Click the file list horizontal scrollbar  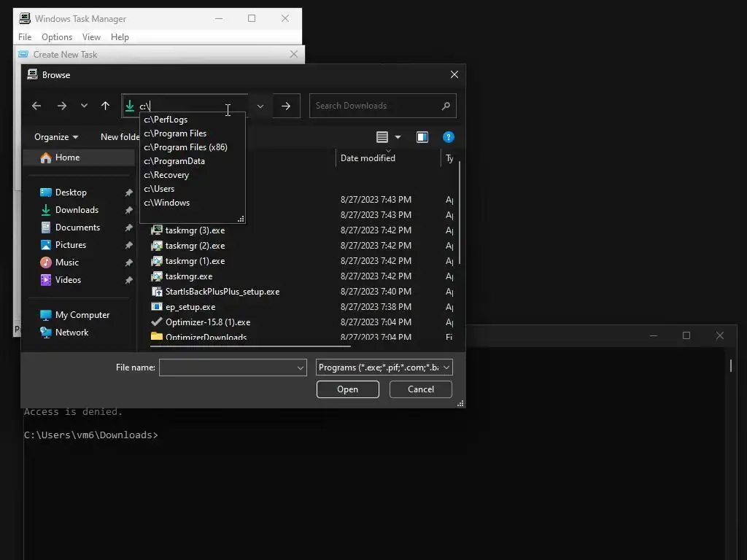(250, 346)
